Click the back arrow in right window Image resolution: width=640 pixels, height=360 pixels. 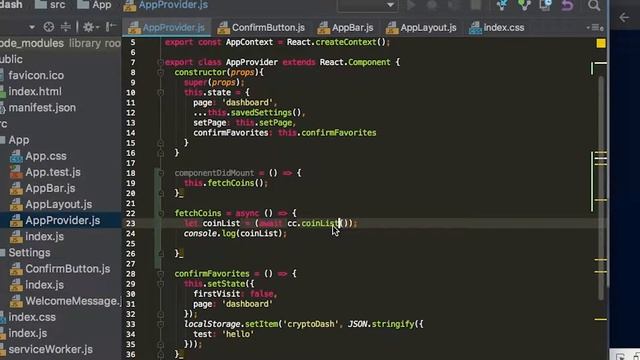point(624,18)
